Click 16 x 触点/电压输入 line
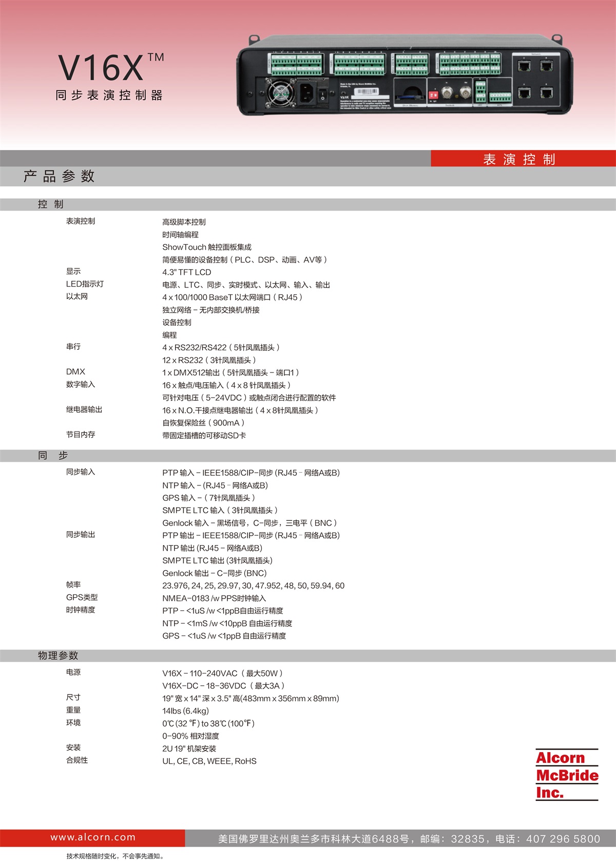 tap(227, 385)
